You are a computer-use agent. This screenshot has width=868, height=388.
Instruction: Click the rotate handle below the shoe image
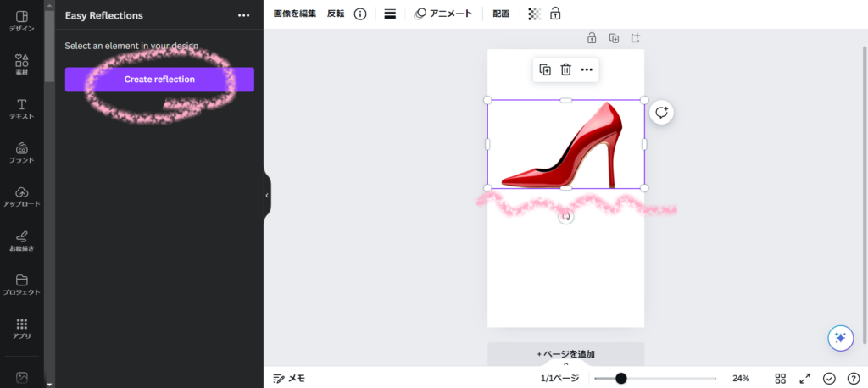coord(565,217)
